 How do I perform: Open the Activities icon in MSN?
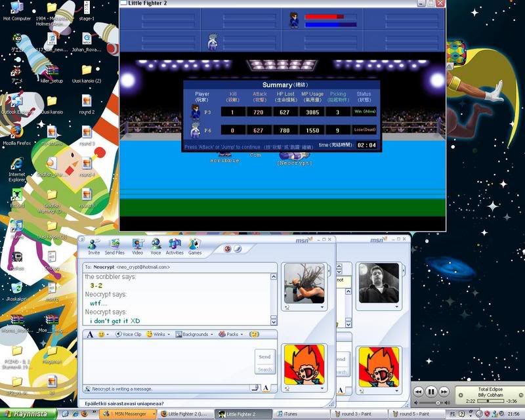[x=175, y=245]
